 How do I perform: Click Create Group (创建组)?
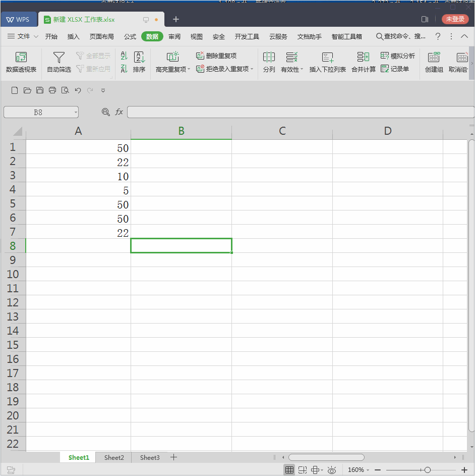(434, 62)
